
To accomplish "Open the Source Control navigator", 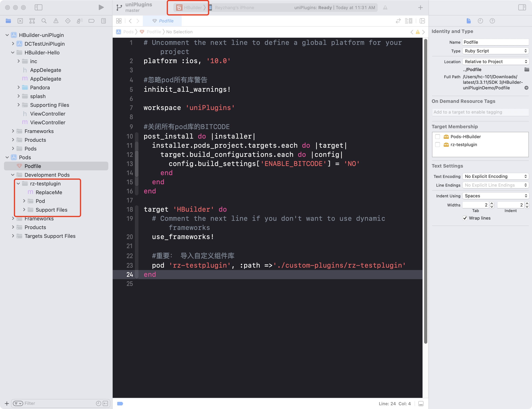I will pos(20,21).
